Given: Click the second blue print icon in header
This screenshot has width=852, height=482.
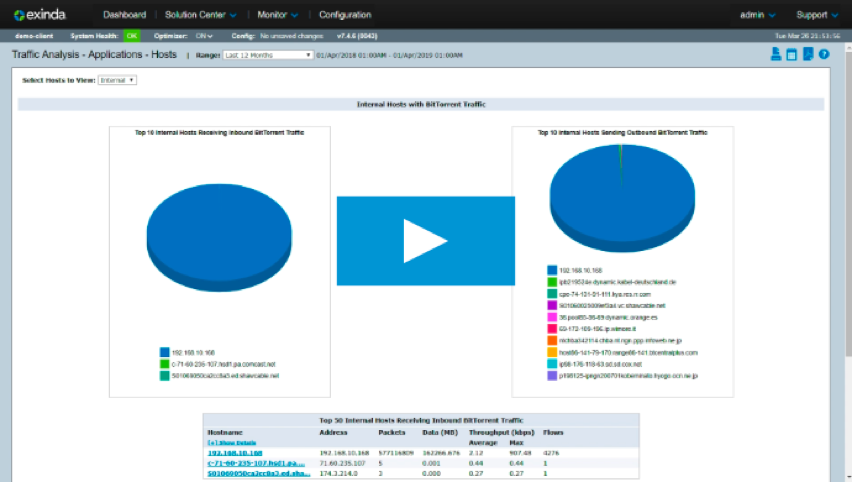Looking at the screenshot, I should pos(791,54).
